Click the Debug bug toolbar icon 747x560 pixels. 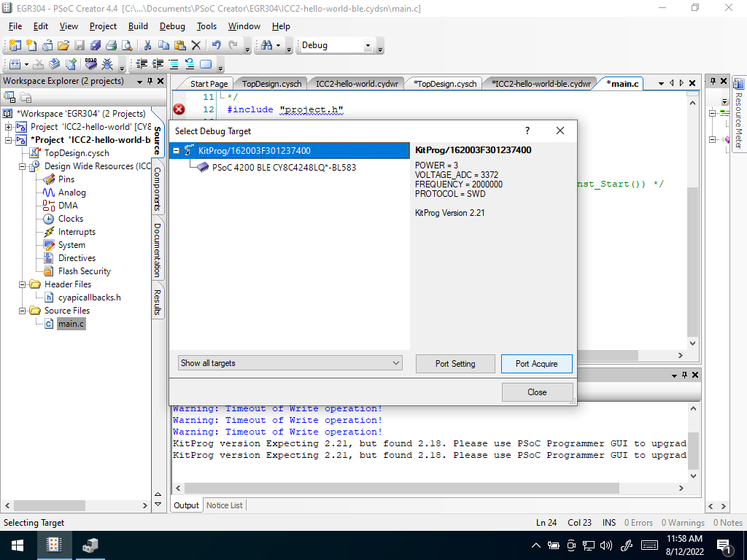pyautogui.click(x=108, y=64)
